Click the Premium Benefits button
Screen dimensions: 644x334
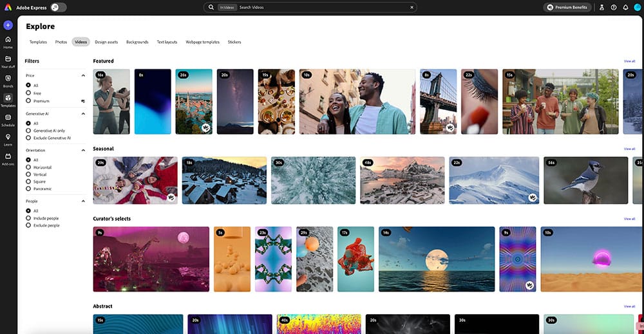point(567,7)
